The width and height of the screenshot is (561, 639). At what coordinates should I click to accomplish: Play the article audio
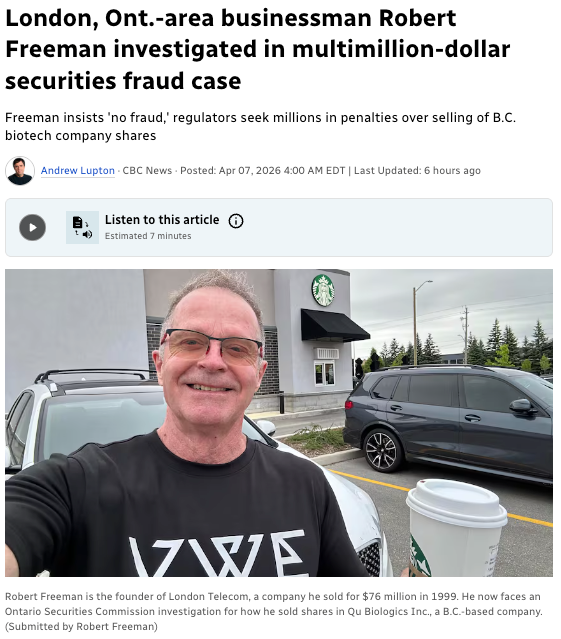coord(33,227)
